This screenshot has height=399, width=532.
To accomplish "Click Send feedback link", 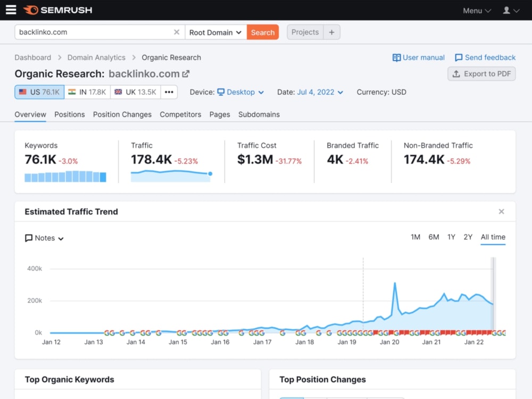I will (485, 57).
